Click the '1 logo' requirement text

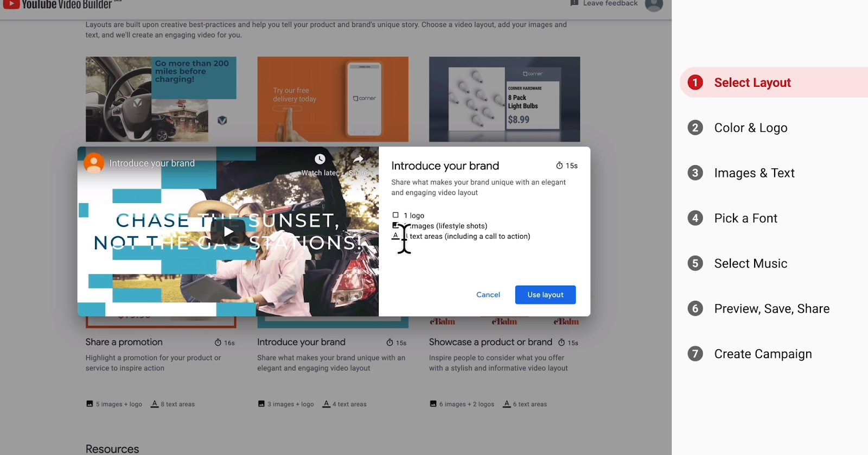pos(414,216)
